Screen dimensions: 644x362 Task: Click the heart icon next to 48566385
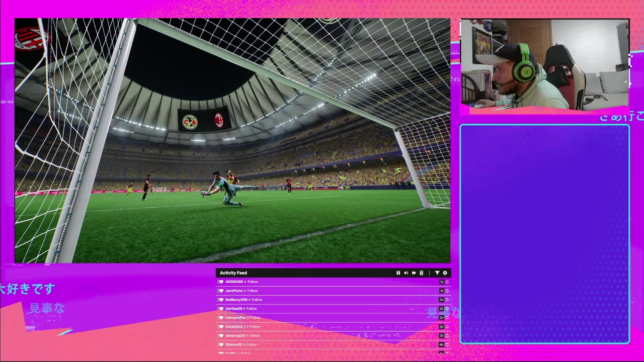tap(221, 282)
